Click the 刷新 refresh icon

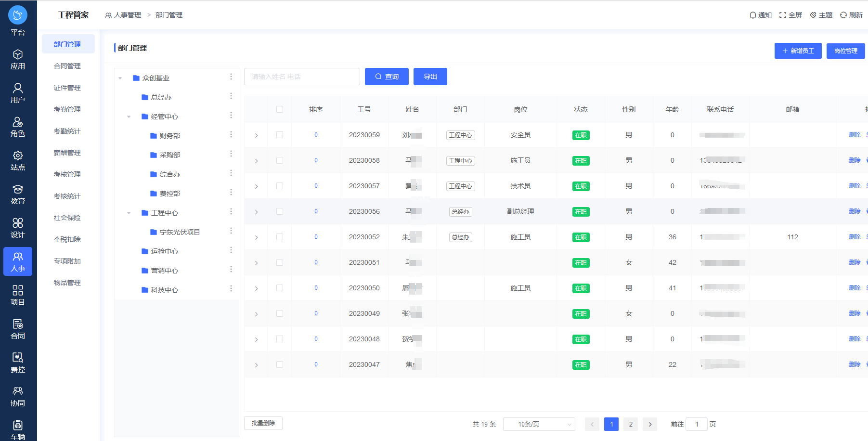[843, 15]
